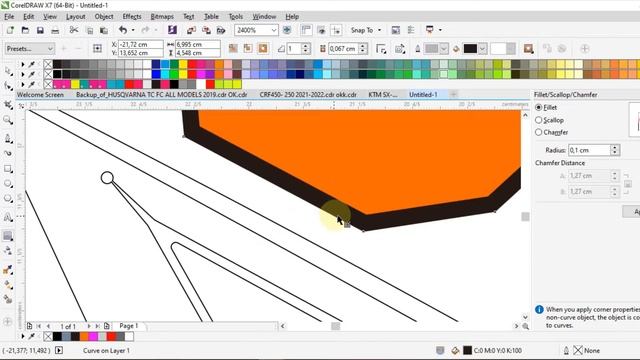The height and width of the screenshot is (360, 640).
Task: Add a new document with plus tab
Action: tap(453, 95)
